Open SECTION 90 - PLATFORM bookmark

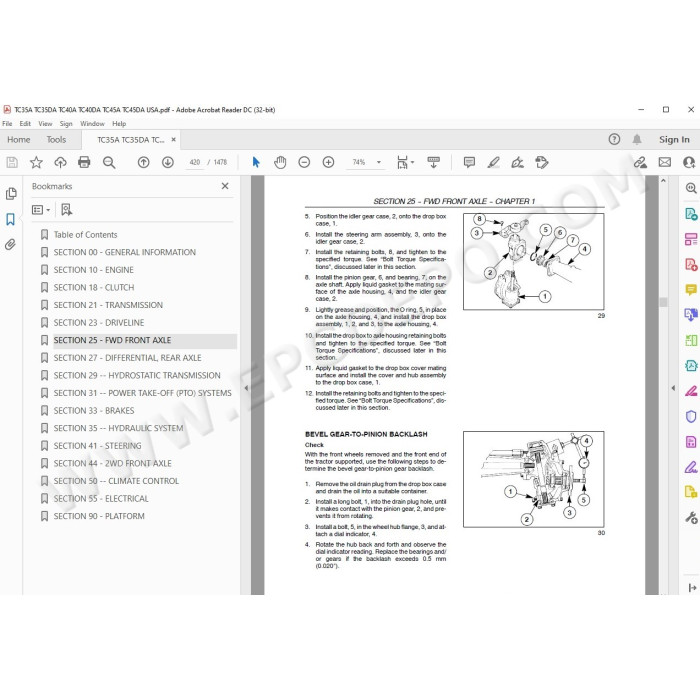[x=99, y=516]
